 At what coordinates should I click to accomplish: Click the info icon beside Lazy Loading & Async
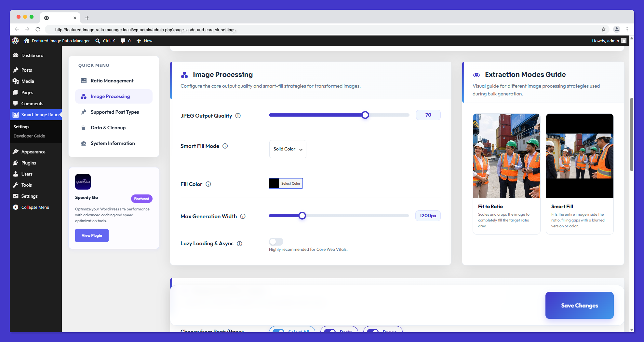point(240,244)
